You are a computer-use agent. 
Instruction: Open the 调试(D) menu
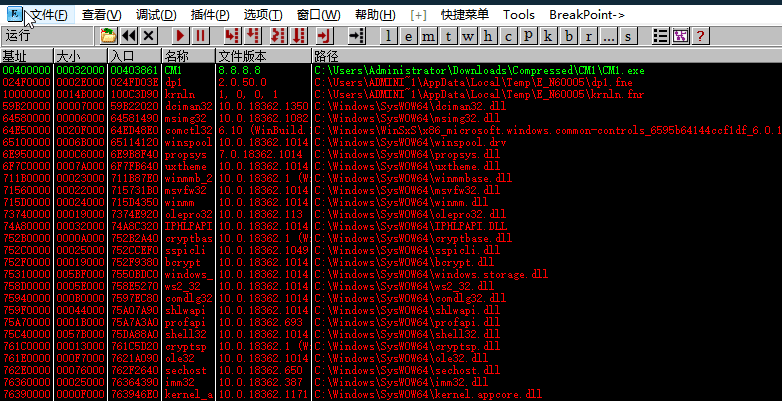156,15
